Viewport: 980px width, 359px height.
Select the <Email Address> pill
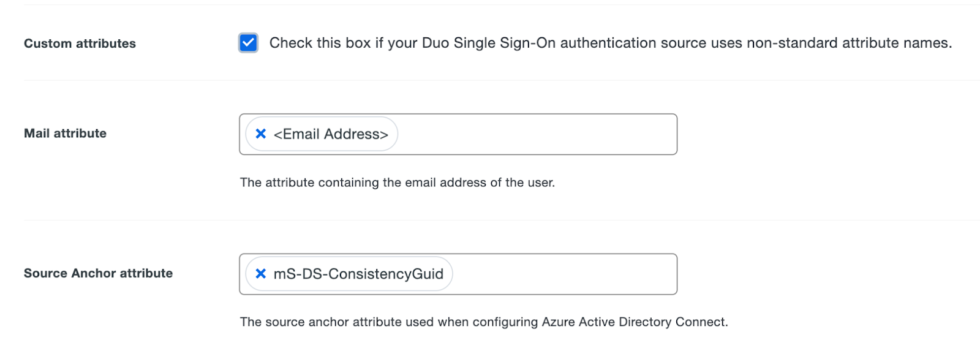click(331, 134)
